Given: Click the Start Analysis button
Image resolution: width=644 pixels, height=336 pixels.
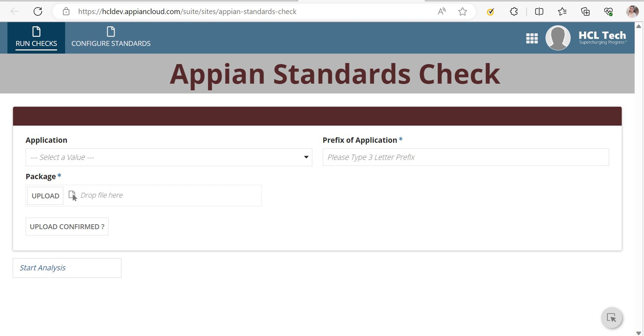Looking at the screenshot, I should 67,268.
